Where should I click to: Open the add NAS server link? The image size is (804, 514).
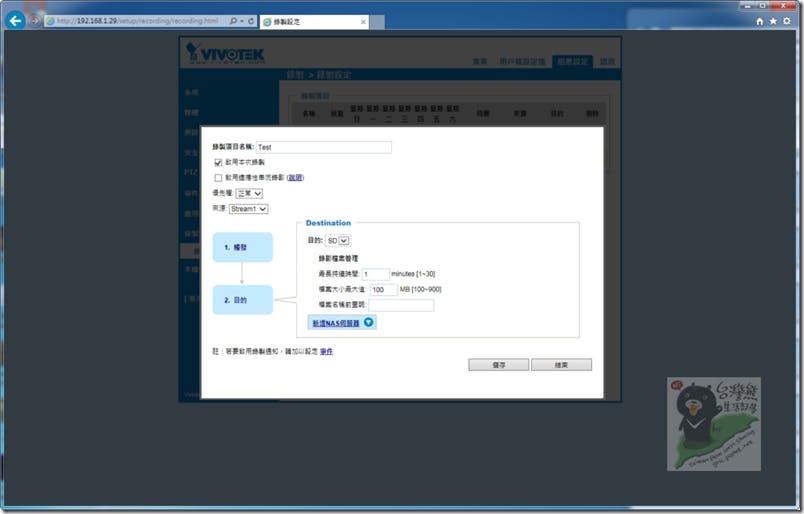point(336,323)
